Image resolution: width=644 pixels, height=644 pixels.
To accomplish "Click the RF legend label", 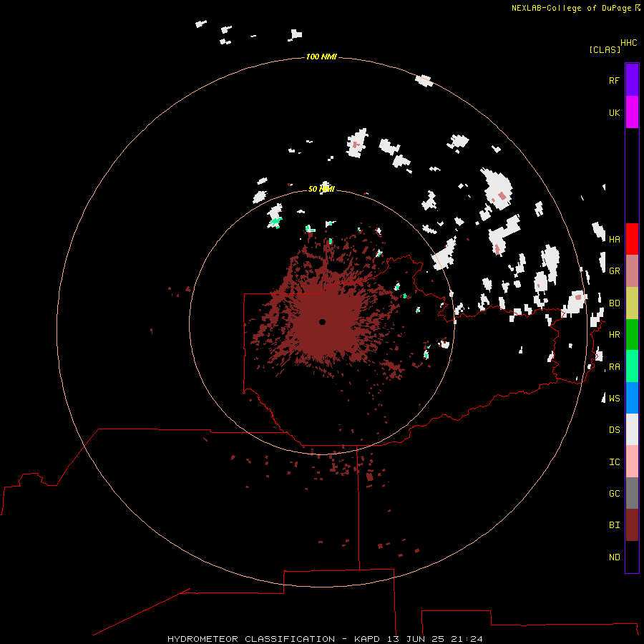I will point(614,80).
